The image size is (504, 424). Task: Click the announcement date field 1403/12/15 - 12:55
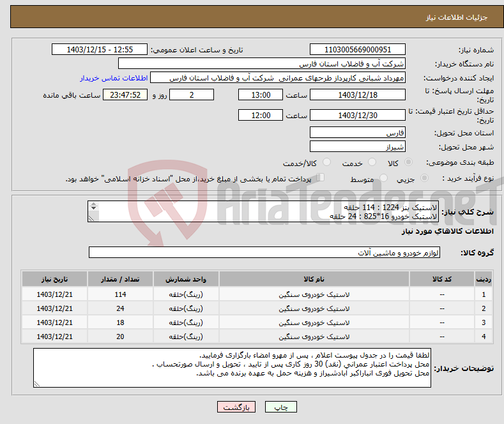pos(99,49)
